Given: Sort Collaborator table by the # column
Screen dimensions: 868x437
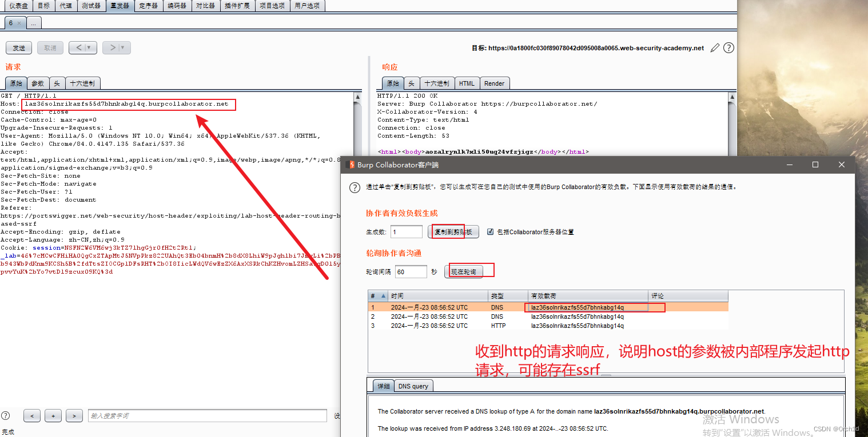Looking at the screenshot, I should (x=378, y=296).
